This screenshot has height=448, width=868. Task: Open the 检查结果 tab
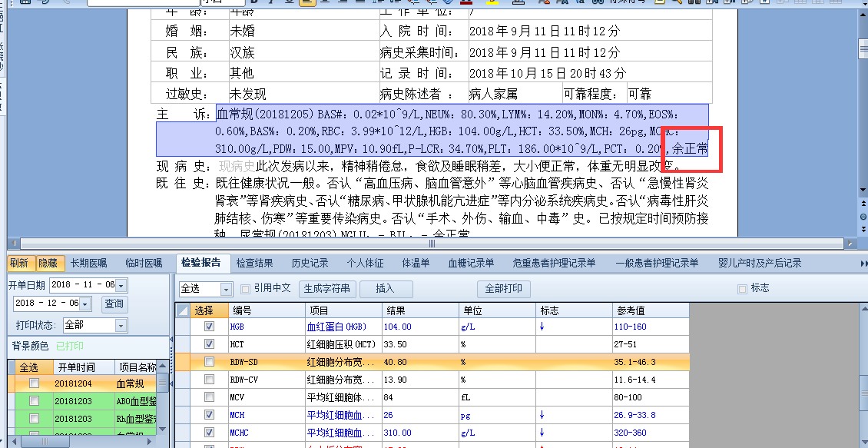255,263
